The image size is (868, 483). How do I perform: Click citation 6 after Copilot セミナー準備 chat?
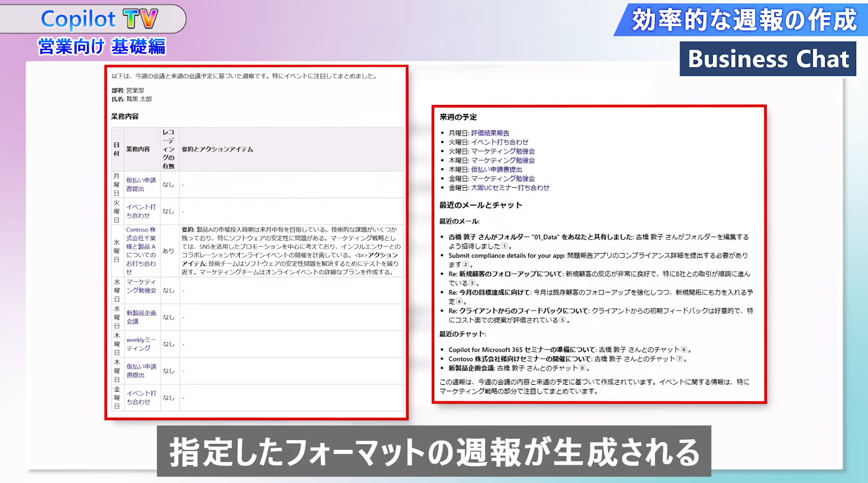tap(684, 350)
